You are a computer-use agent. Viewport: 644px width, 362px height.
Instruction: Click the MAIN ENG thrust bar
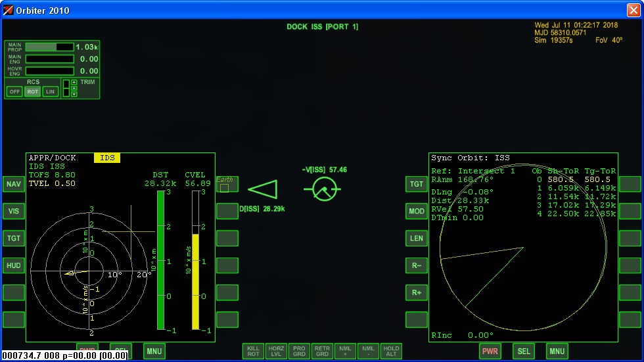[49, 58]
